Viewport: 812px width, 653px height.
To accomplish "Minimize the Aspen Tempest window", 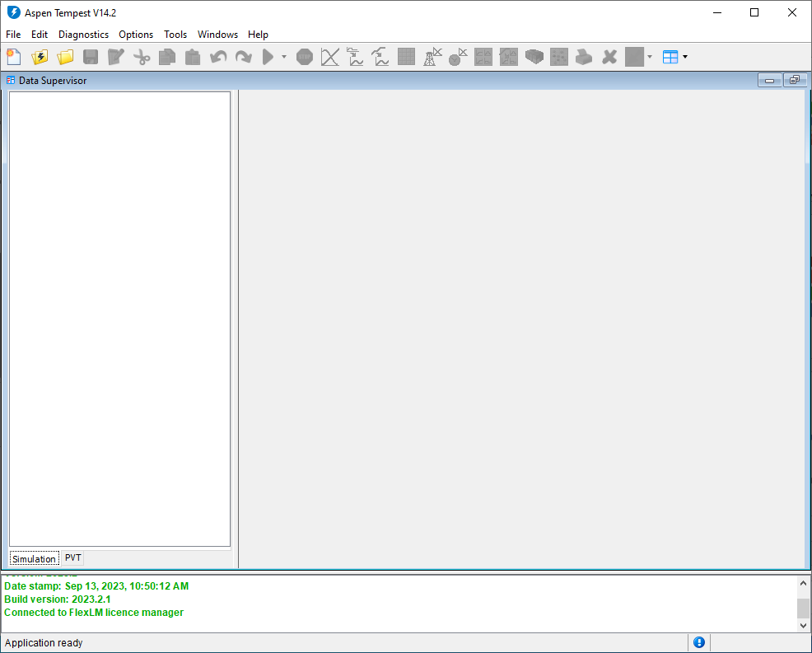I will [x=717, y=12].
